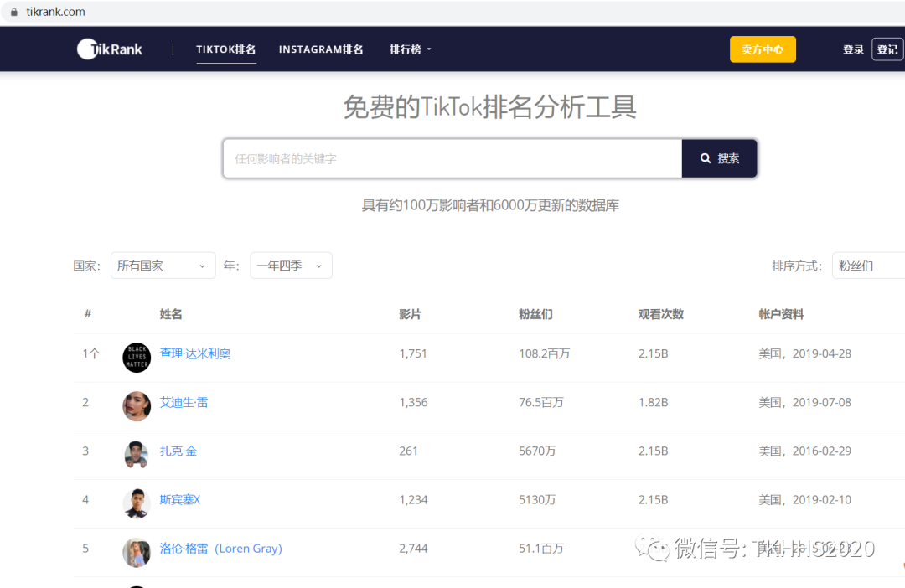The width and height of the screenshot is (905, 588).
Task: Open the 洛伦·格雷 (Loren Gray) name link
Action: [x=221, y=549]
